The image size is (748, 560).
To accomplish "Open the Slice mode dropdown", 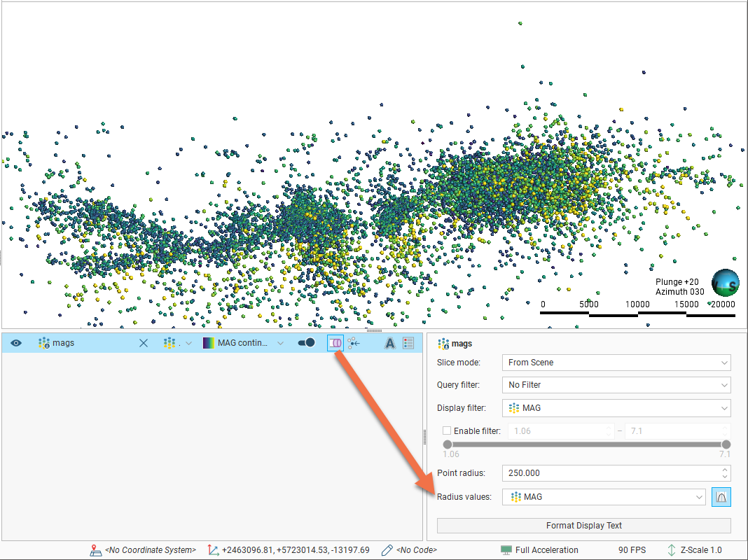I will [x=616, y=363].
